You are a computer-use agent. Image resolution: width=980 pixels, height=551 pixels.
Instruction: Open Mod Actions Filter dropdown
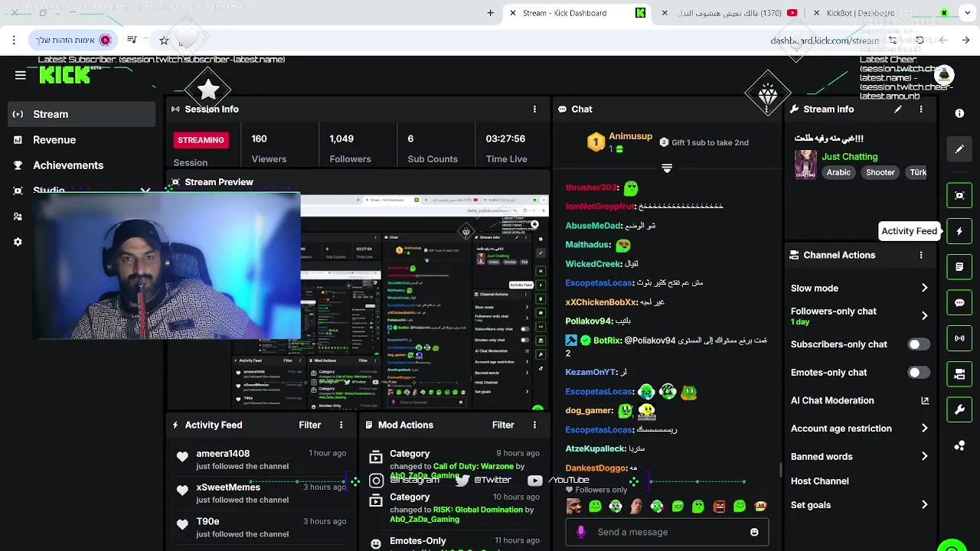503,425
